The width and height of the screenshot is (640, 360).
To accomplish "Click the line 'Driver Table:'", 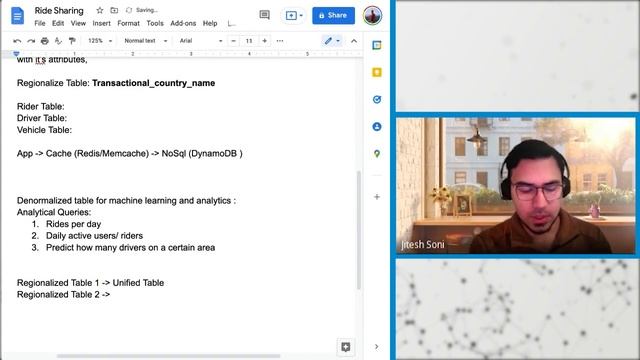I will pyautogui.click(x=42, y=118).
